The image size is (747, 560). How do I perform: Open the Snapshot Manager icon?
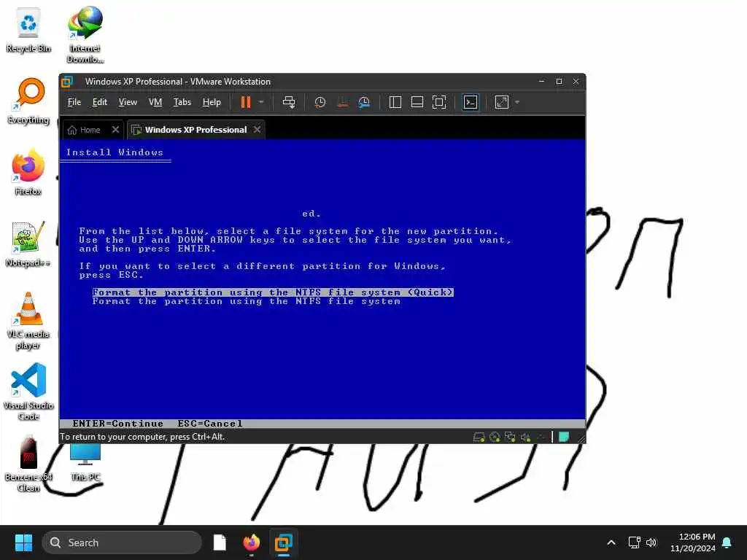[364, 102]
